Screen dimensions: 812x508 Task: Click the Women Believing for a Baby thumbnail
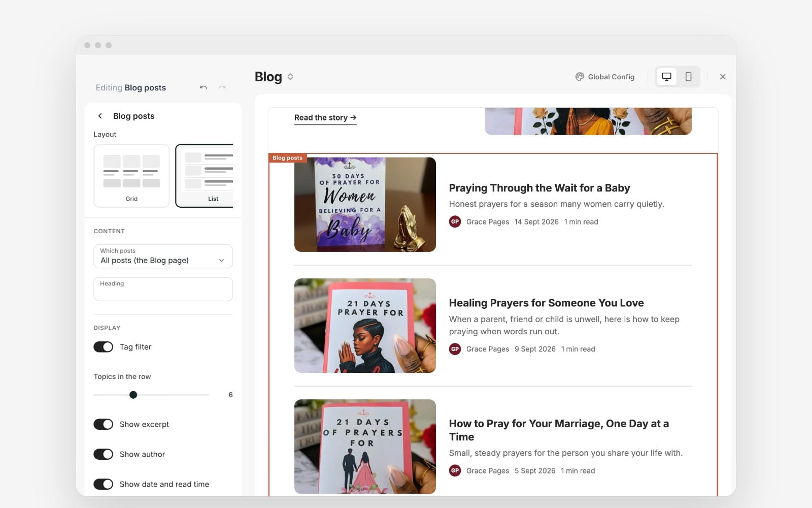pos(365,205)
